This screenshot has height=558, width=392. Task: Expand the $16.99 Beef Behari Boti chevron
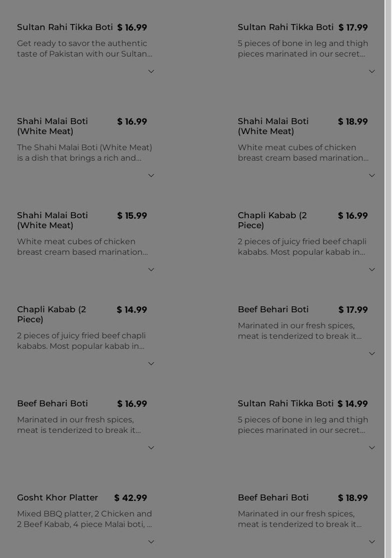click(151, 448)
